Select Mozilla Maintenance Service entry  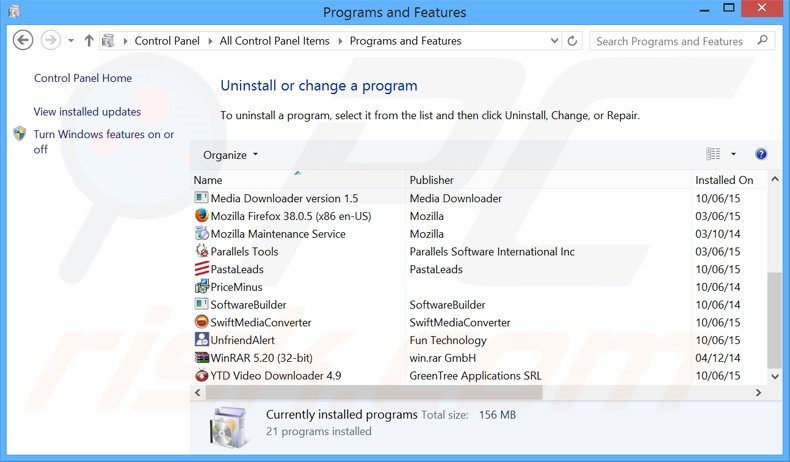[x=278, y=234]
